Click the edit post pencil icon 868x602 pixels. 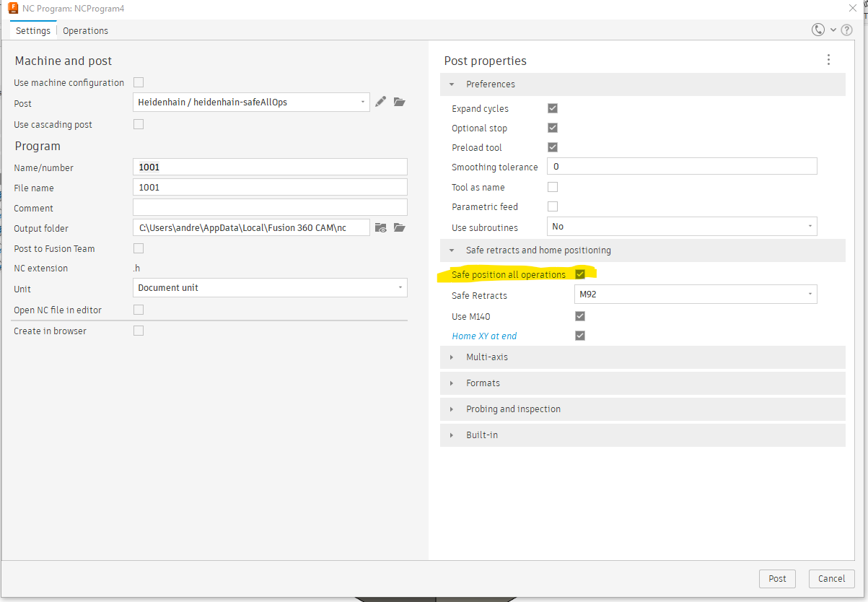point(381,102)
